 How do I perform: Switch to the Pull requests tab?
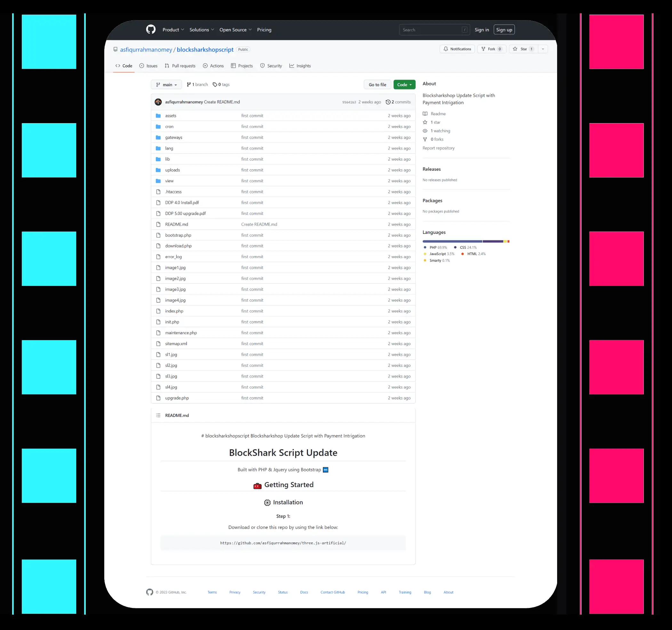tap(180, 66)
